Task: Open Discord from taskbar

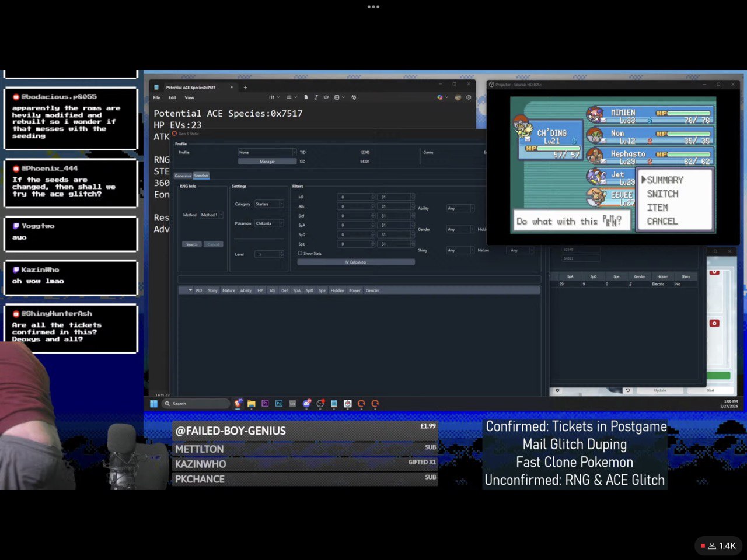Action: click(307, 404)
